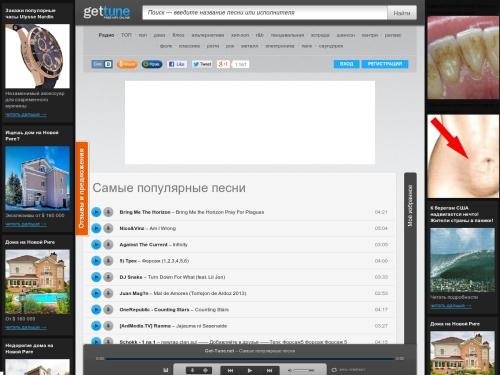This screenshot has height=375, width=500.
Task: Open the orange Отзывы и предложения side tab
Action: tap(82, 188)
